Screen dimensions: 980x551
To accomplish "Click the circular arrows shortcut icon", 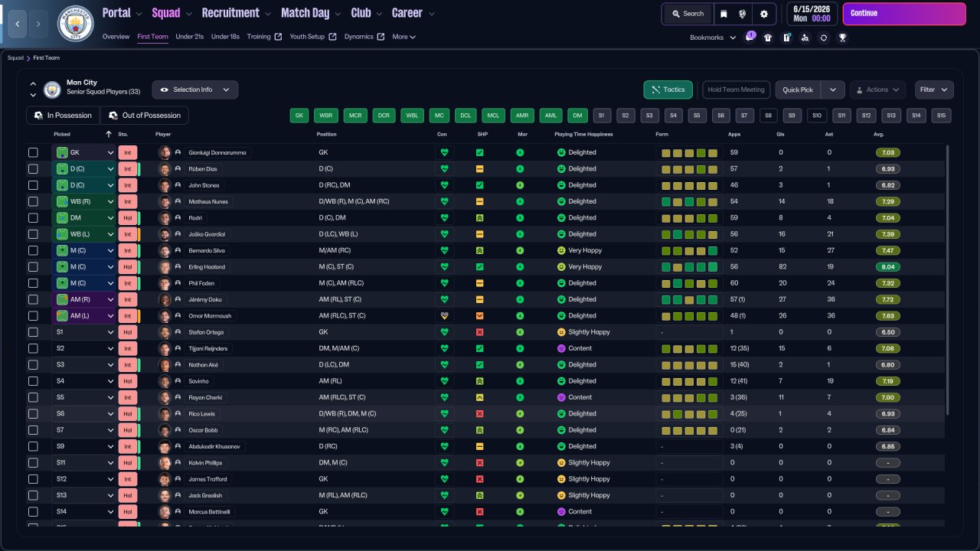I will point(823,37).
